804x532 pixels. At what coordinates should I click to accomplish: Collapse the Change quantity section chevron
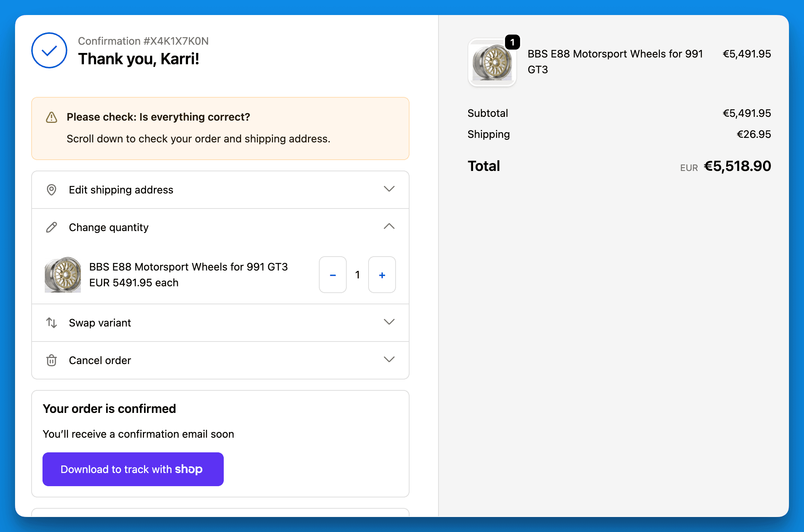[389, 227]
